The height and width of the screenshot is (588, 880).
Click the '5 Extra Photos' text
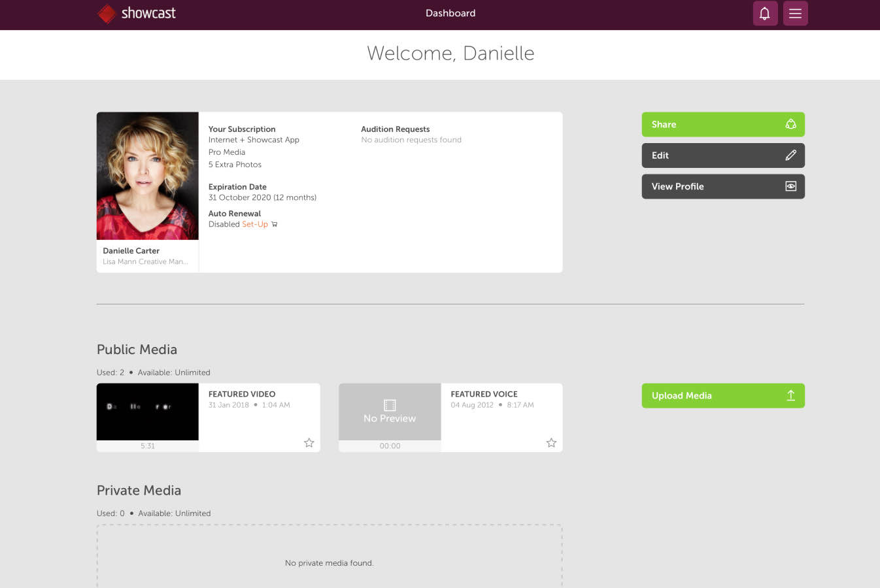click(x=235, y=165)
